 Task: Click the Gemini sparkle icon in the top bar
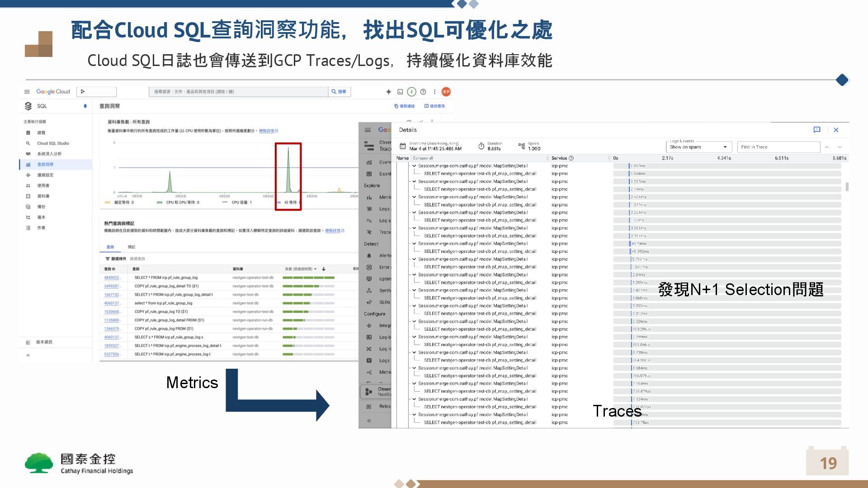pyautogui.click(x=388, y=92)
